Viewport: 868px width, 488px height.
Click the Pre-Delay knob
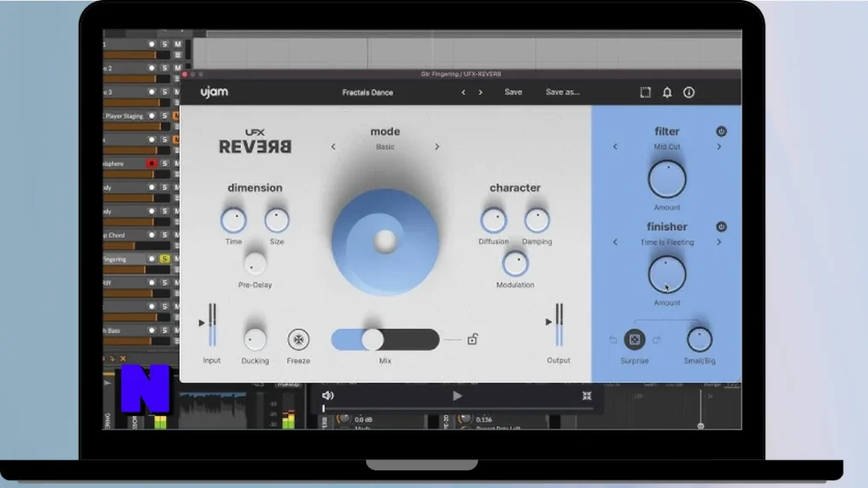254,263
